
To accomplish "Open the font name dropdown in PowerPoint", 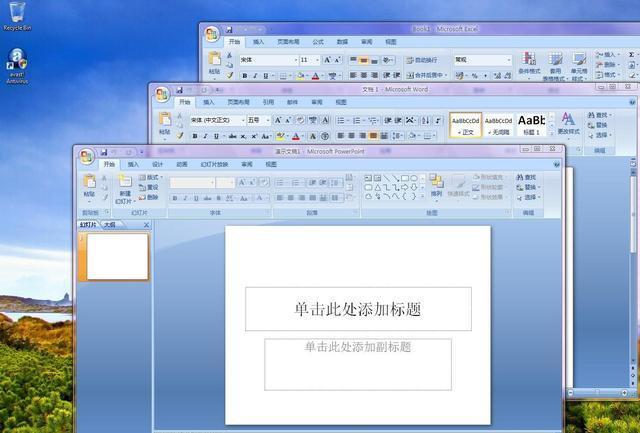I will pos(212,183).
